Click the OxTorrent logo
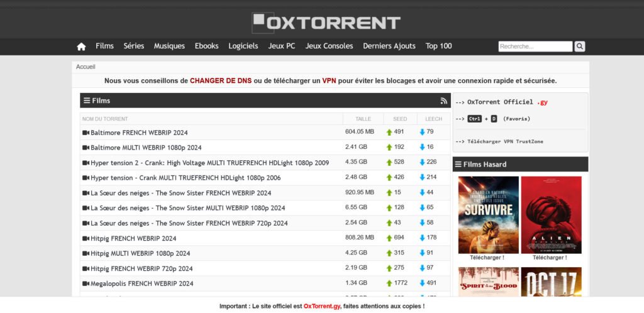Screen dimensions: 644x313 [x=326, y=23]
